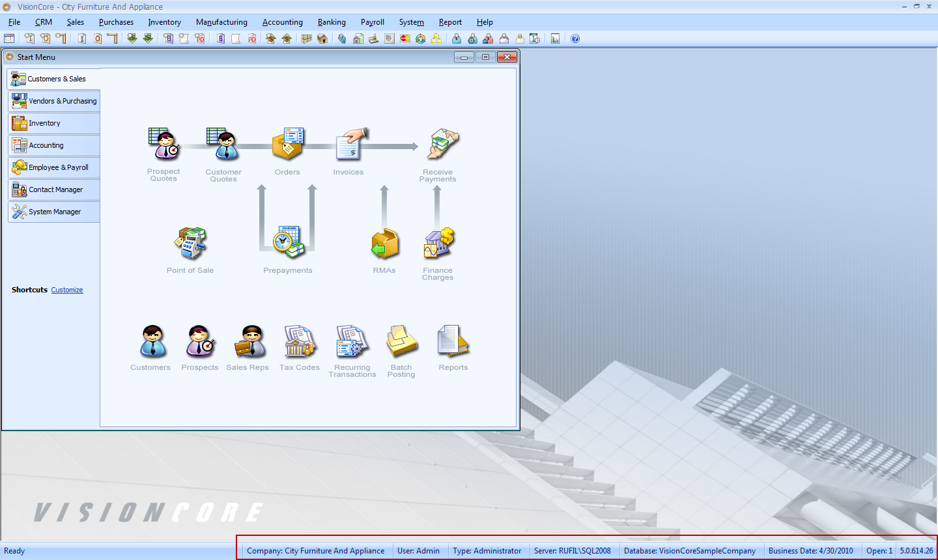This screenshot has width=938, height=560.
Task: Close the Start Menu window
Action: click(x=507, y=57)
